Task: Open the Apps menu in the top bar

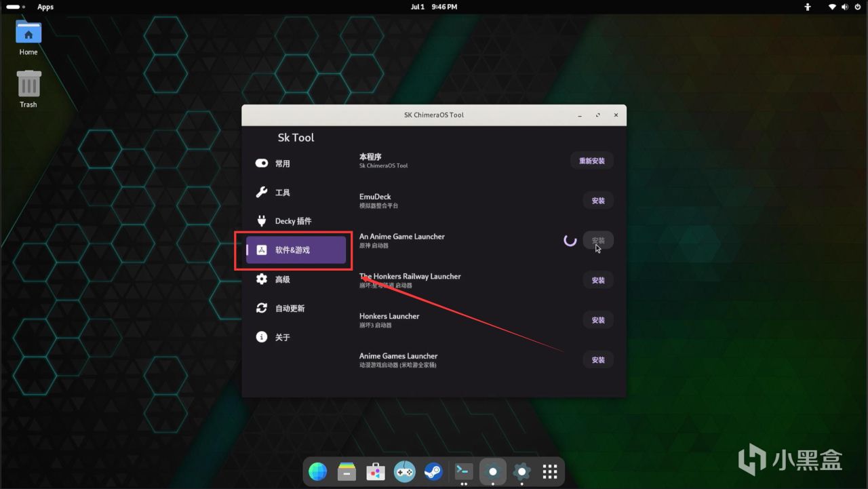Action: tap(45, 7)
